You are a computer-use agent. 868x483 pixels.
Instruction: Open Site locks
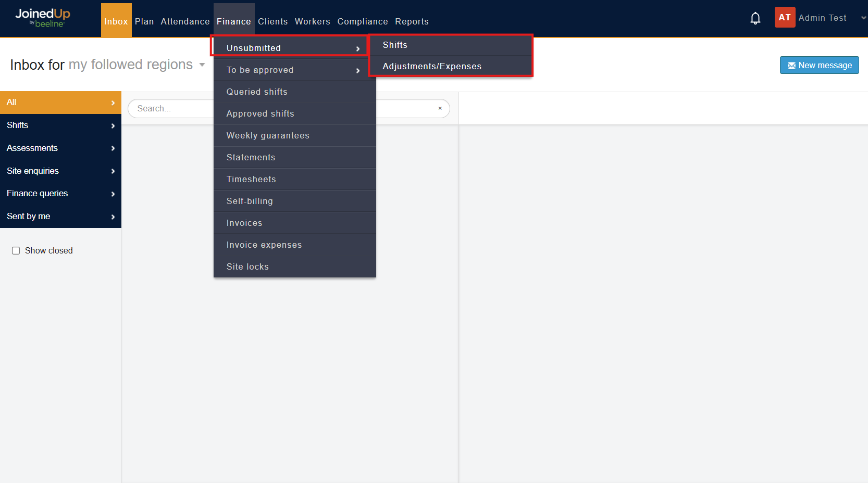(295, 266)
